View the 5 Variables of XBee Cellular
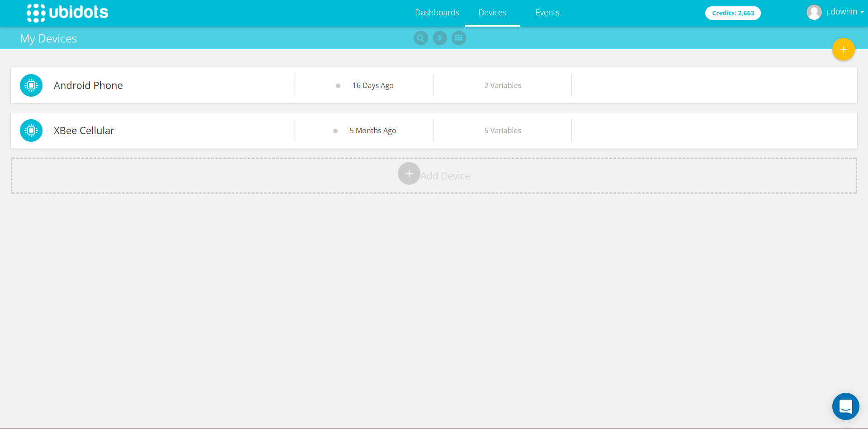Viewport: 868px width, 429px height. pos(502,130)
